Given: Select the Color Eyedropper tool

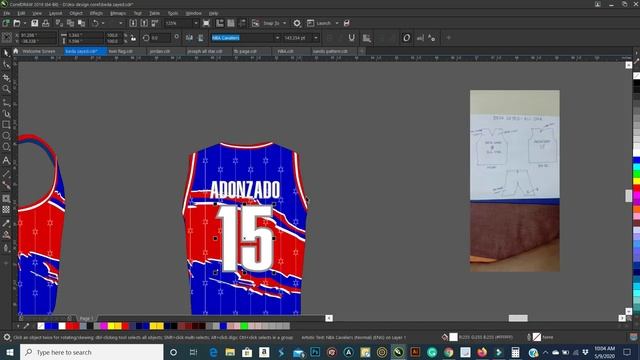Looking at the screenshot, I should pos(6,223).
